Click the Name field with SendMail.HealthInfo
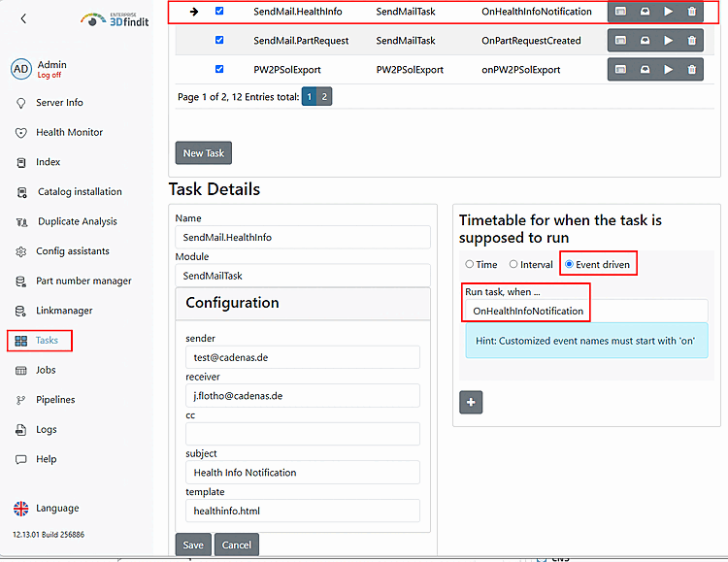 pyautogui.click(x=303, y=238)
